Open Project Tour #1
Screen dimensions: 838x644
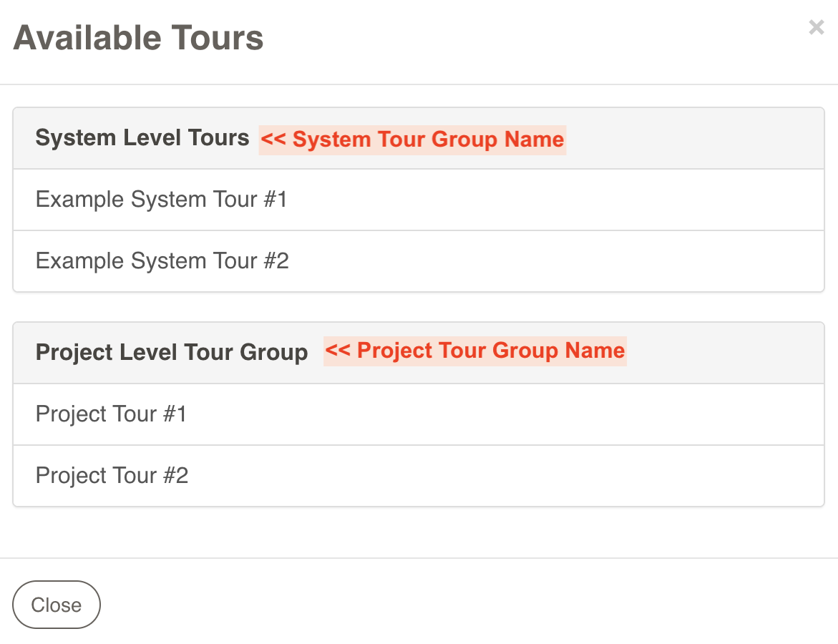[x=111, y=414]
